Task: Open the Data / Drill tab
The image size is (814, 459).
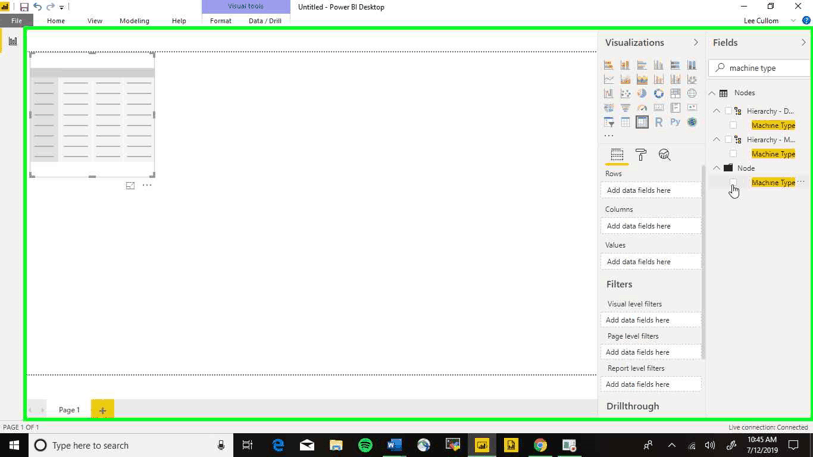Action: pyautogui.click(x=265, y=21)
